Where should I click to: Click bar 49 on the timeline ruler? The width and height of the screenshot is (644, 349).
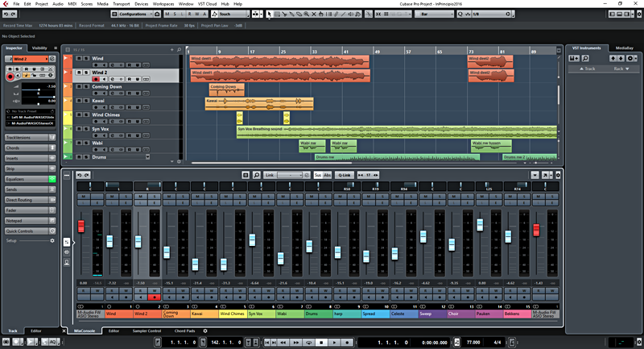coord(375,52)
